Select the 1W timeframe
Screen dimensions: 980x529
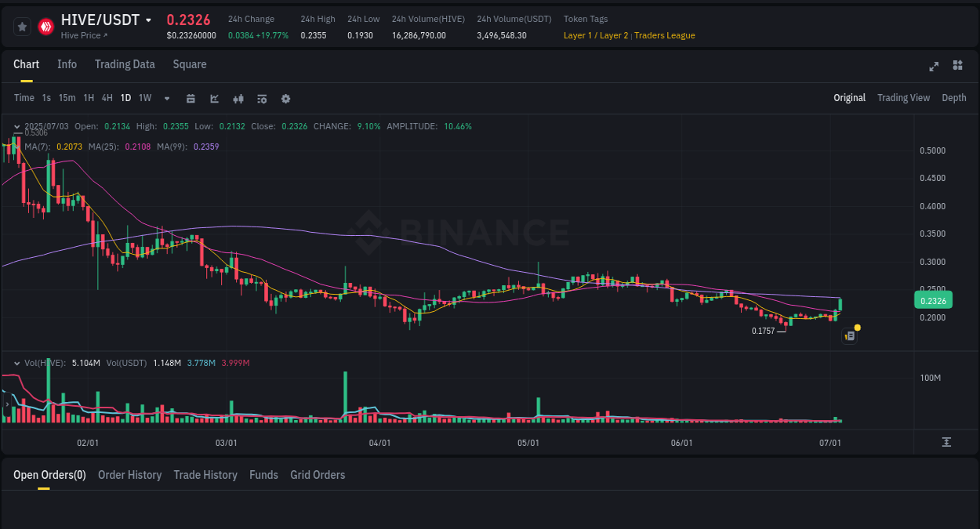click(x=144, y=98)
